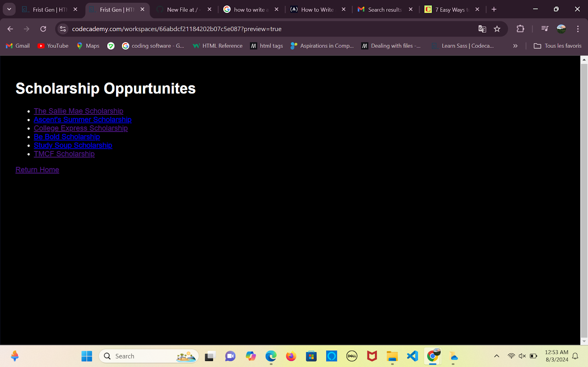Launch Firefox from the taskbar
Screen dimensions: 588x367
[291, 356]
